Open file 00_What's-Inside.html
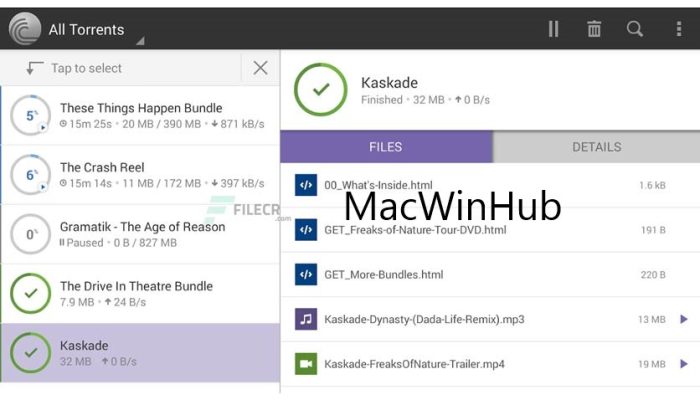 490,185
